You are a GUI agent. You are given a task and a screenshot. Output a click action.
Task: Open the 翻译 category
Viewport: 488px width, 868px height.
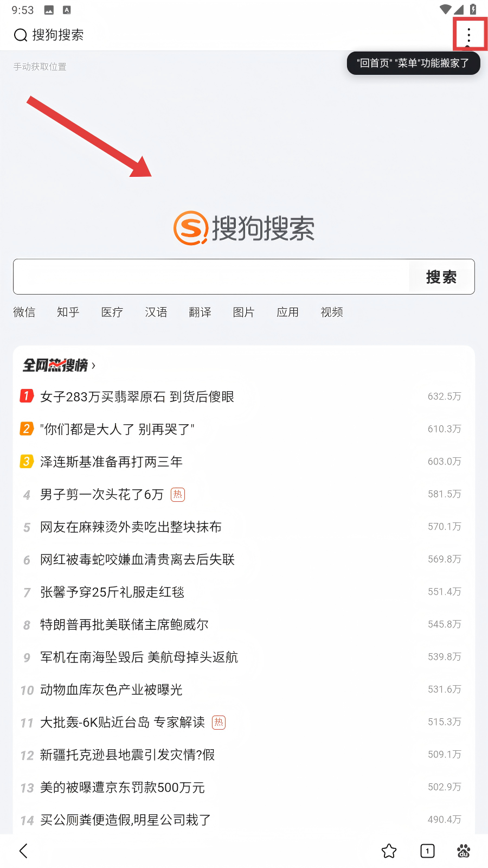tap(200, 312)
